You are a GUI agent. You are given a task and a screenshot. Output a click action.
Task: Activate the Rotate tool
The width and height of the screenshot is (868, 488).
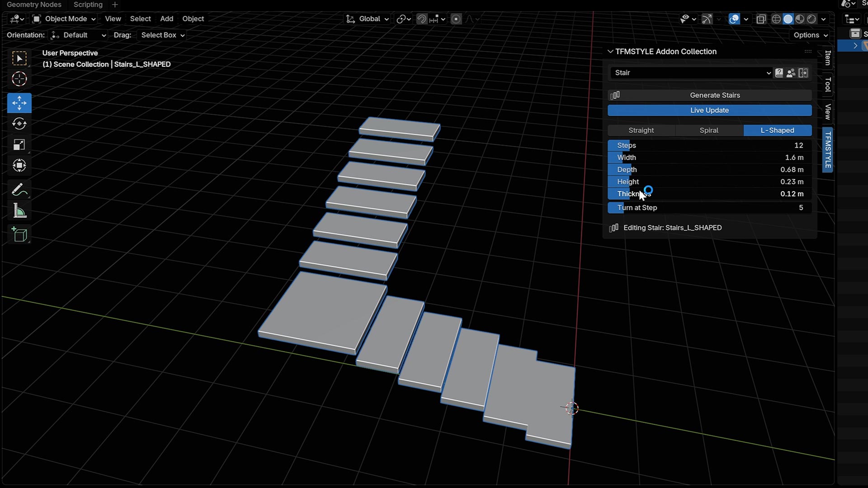19,124
